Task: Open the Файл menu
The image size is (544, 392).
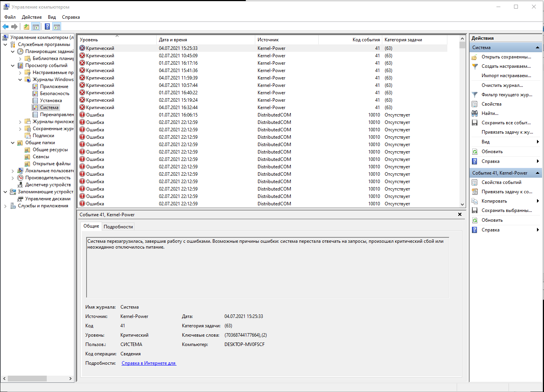Action: [x=10, y=17]
